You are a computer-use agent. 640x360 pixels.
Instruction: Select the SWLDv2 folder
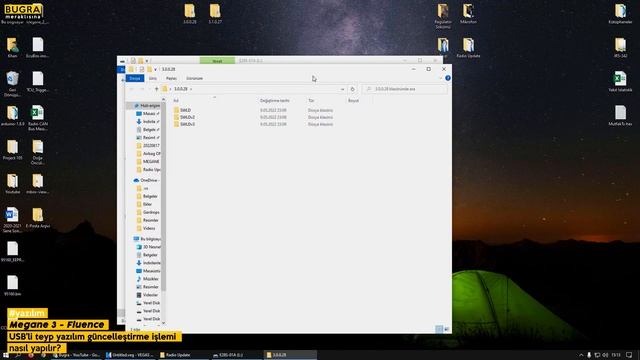184,117
